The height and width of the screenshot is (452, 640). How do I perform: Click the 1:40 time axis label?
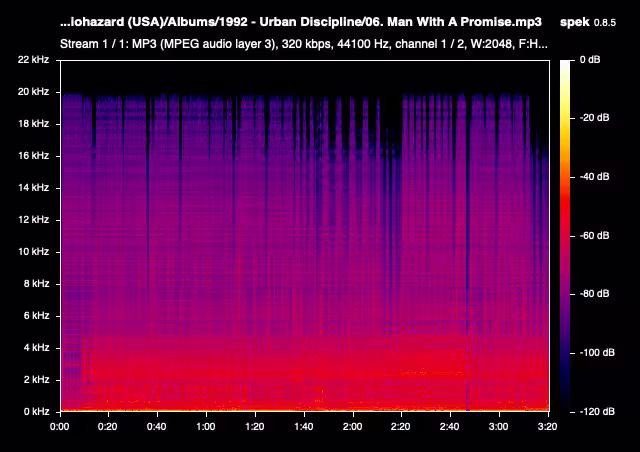coord(303,427)
